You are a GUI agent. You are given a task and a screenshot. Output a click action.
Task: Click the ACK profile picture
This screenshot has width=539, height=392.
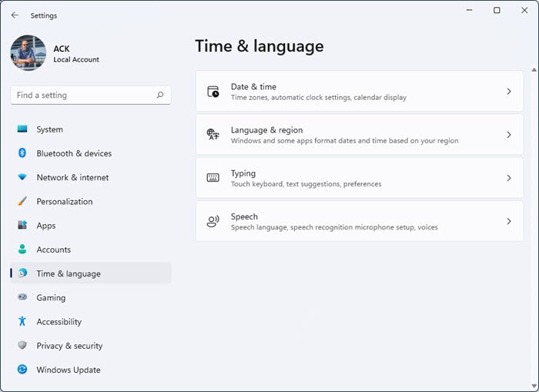click(x=28, y=53)
